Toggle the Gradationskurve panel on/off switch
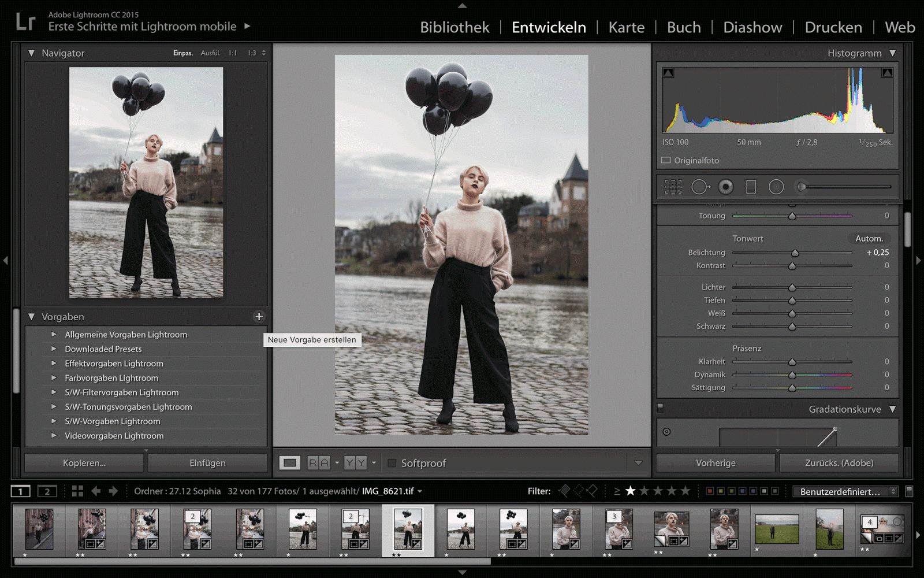Image resolution: width=924 pixels, height=578 pixels. [x=660, y=408]
